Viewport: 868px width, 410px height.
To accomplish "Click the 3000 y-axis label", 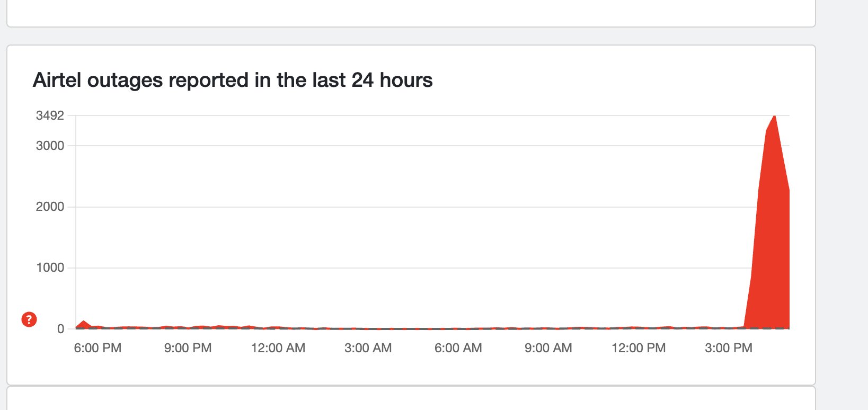I will pos(50,146).
